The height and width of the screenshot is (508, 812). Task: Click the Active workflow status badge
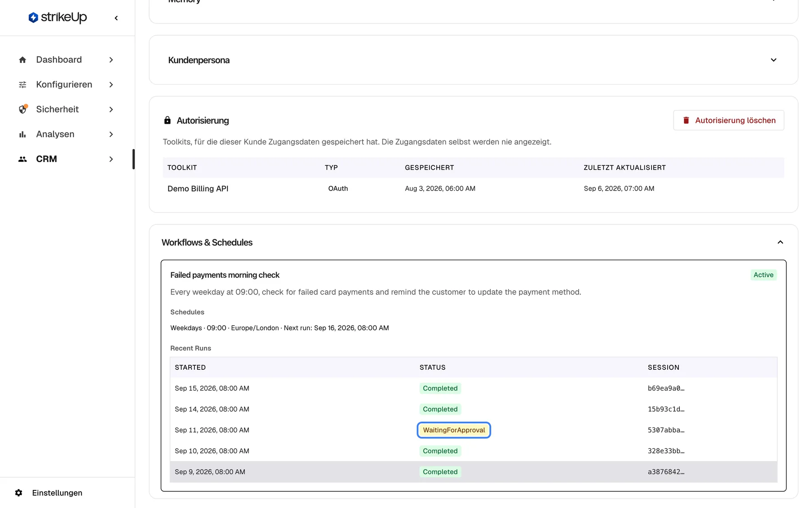click(763, 275)
